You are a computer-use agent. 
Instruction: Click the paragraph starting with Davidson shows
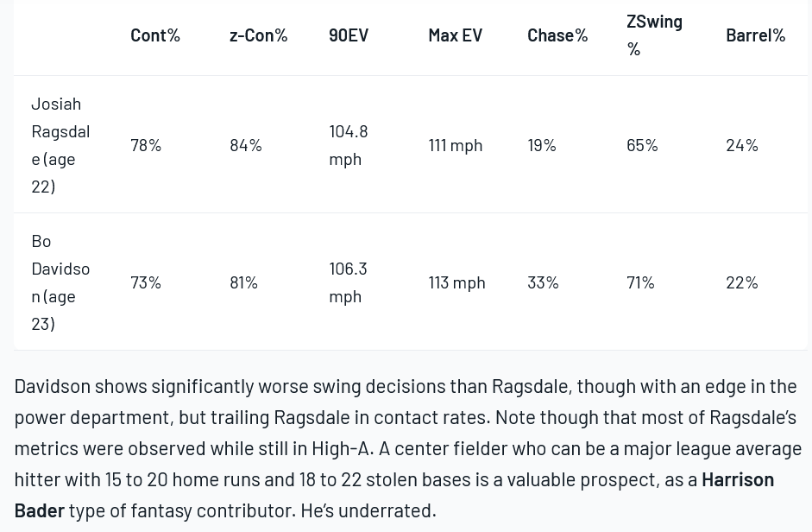(408, 448)
